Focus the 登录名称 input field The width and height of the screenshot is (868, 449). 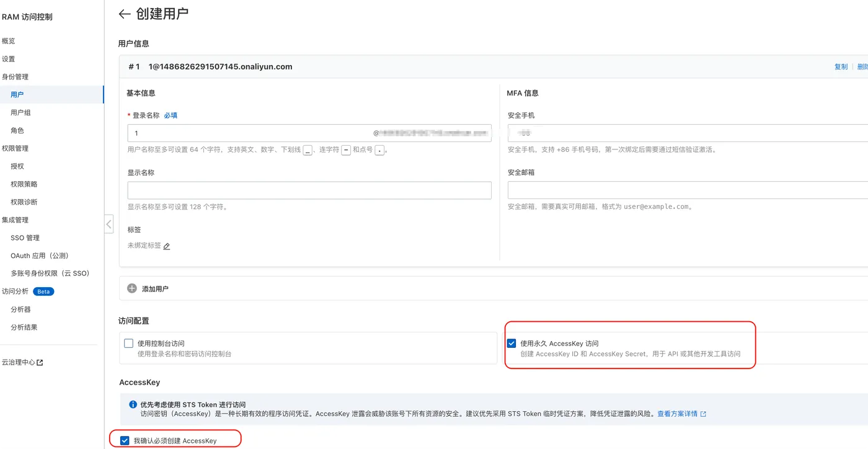click(x=309, y=133)
